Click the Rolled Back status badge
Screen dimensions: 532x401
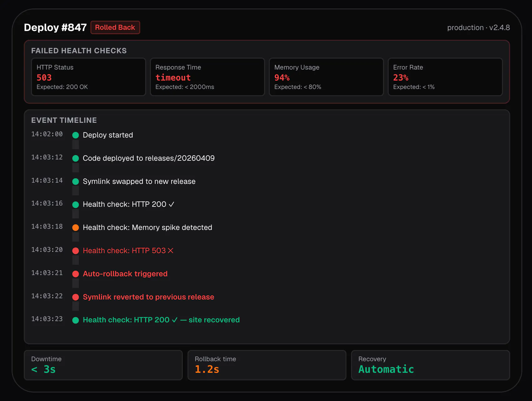click(115, 28)
